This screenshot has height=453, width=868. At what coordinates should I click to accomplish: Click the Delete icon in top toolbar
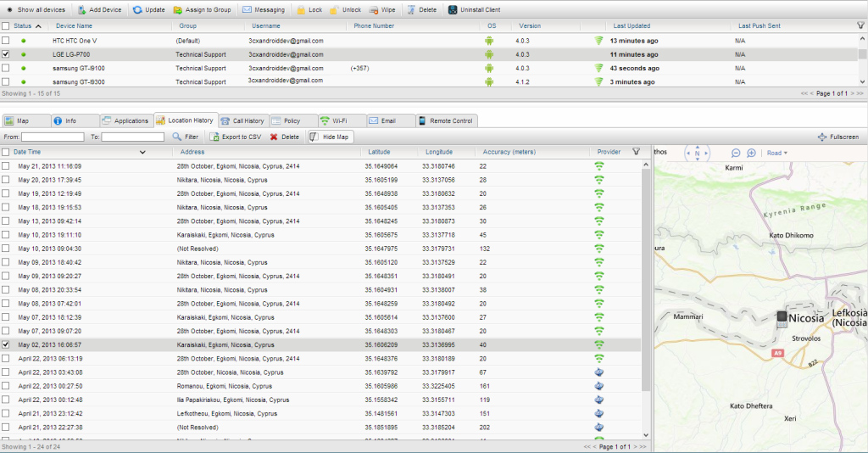tap(411, 10)
